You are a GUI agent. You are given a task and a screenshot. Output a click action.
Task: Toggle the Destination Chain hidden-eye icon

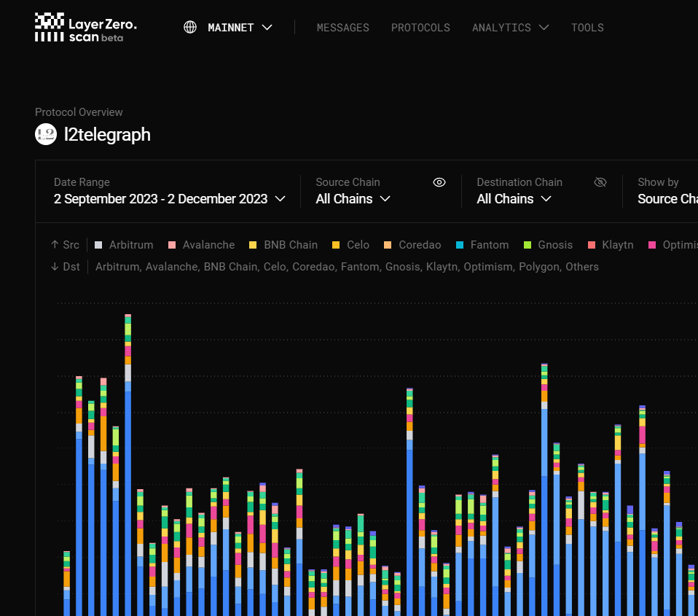(x=600, y=182)
